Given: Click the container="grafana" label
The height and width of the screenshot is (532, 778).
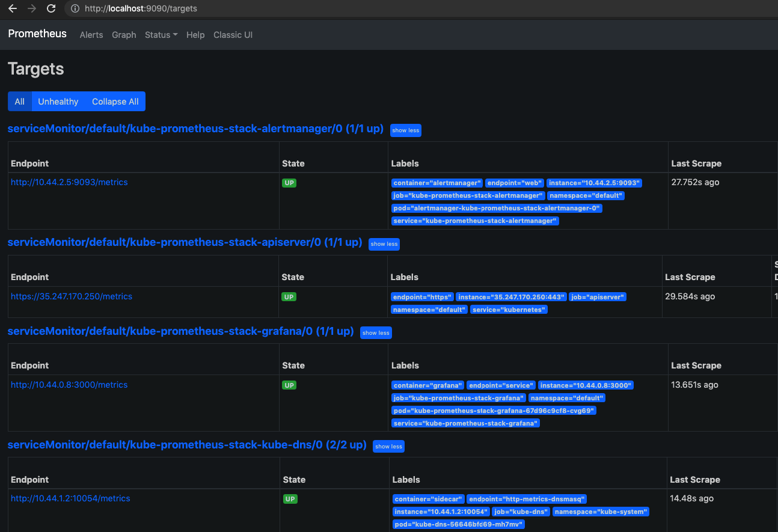Looking at the screenshot, I should point(428,385).
